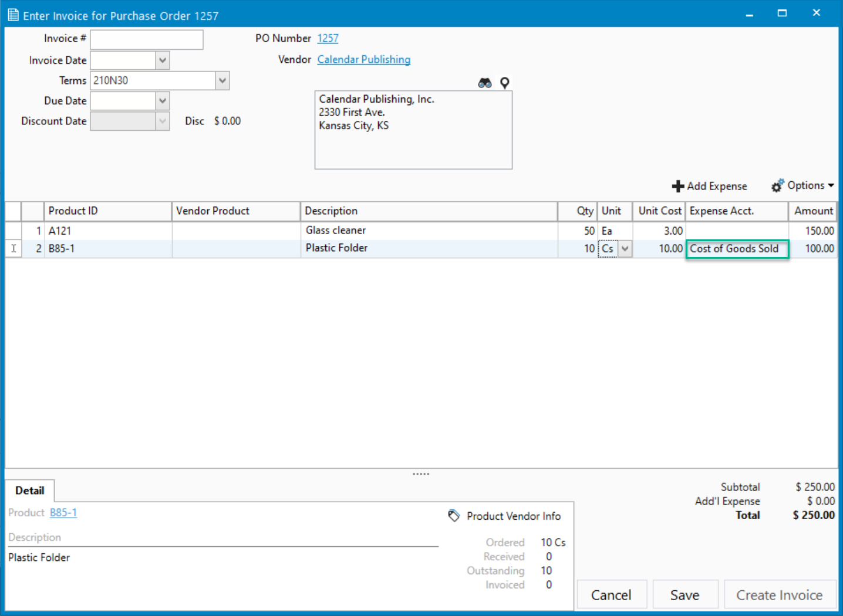Click the map pin location icon

(504, 83)
